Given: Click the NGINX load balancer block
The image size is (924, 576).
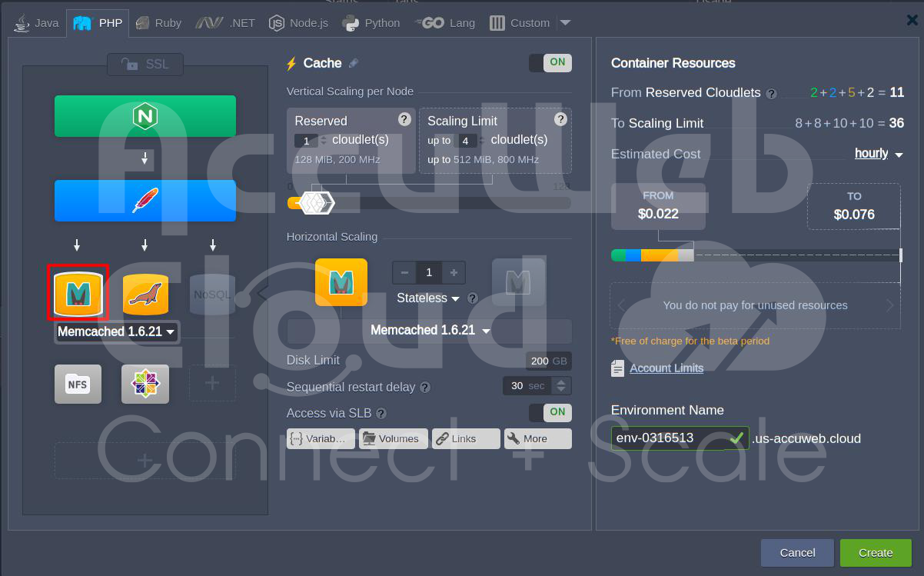Looking at the screenshot, I should pyautogui.click(x=145, y=116).
